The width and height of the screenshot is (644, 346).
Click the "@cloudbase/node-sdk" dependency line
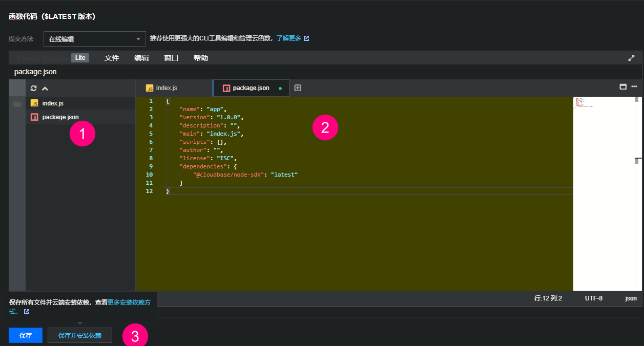(245, 175)
